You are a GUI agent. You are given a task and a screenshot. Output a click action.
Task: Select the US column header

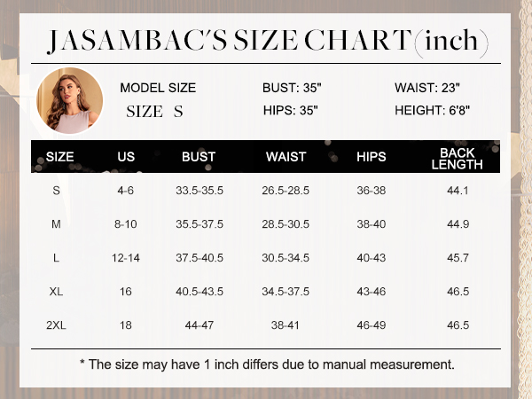[x=126, y=157]
